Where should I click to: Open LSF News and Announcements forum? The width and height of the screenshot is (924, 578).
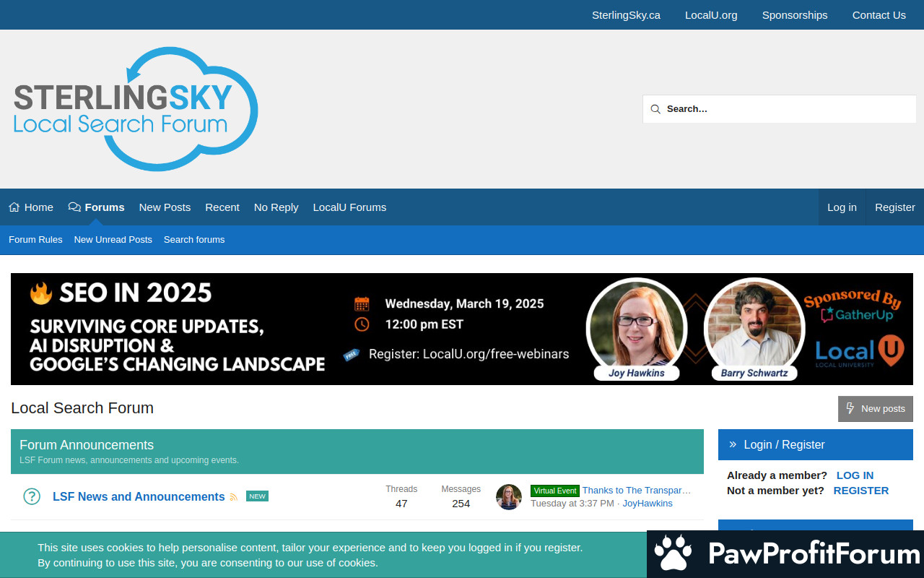pos(139,497)
